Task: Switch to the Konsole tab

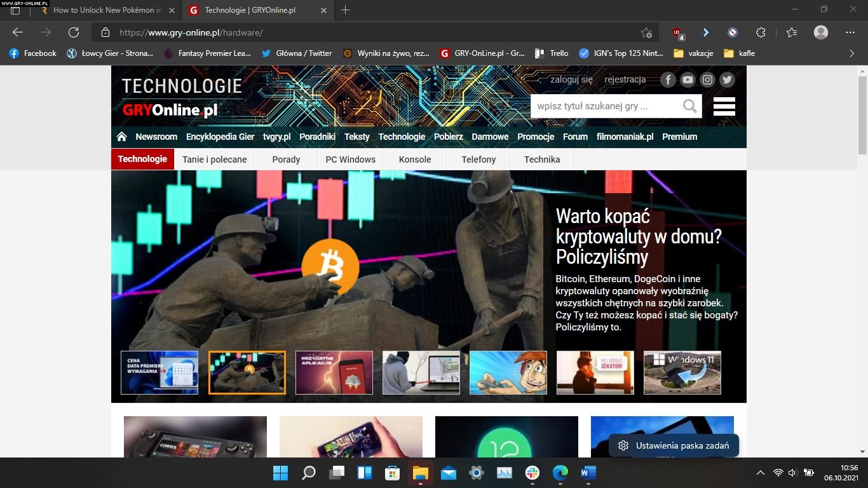Action: 415,159
